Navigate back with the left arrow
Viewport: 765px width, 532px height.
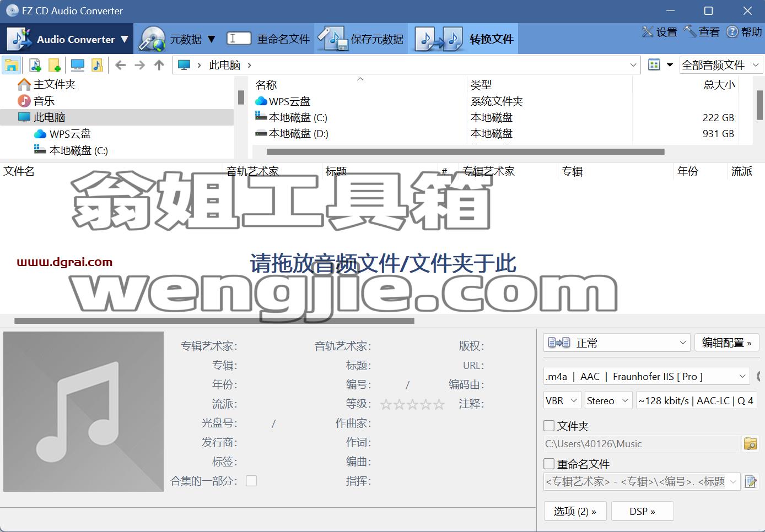point(120,65)
